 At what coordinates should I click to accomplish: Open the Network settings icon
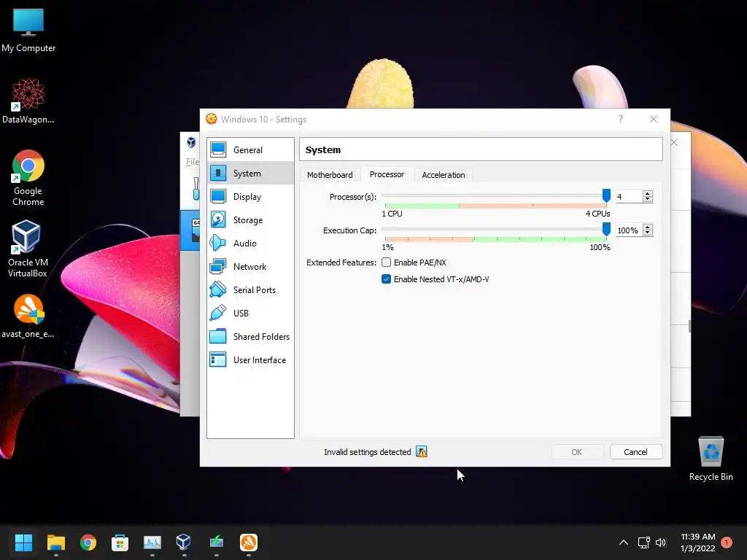[218, 267]
